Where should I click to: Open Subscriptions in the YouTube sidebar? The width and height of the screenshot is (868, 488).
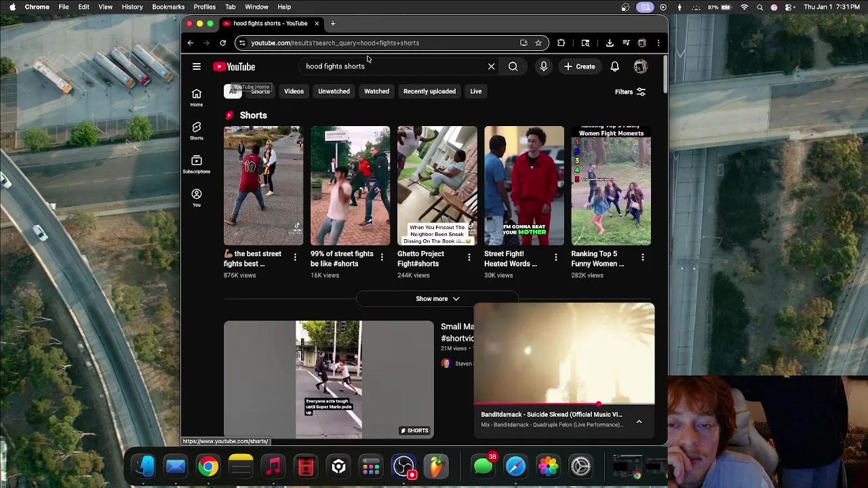(196, 164)
